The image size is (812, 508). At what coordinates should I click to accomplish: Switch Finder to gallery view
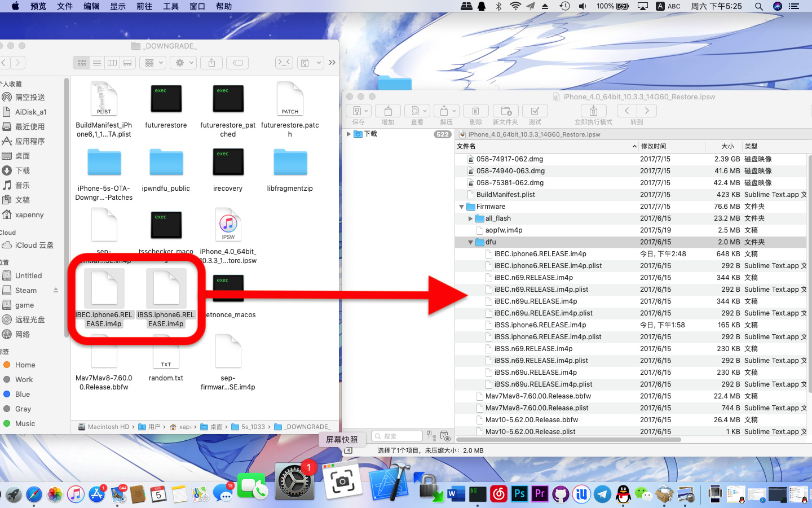(127, 63)
